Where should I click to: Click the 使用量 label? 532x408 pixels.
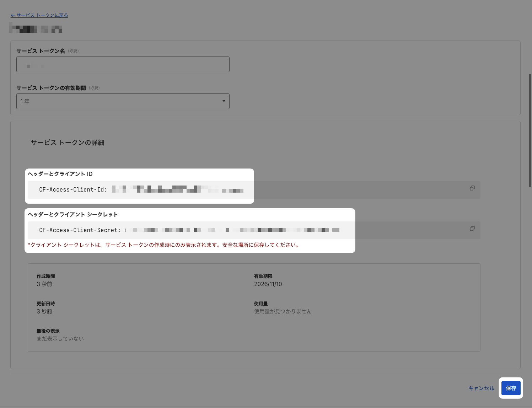pyautogui.click(x=261, y=304)
